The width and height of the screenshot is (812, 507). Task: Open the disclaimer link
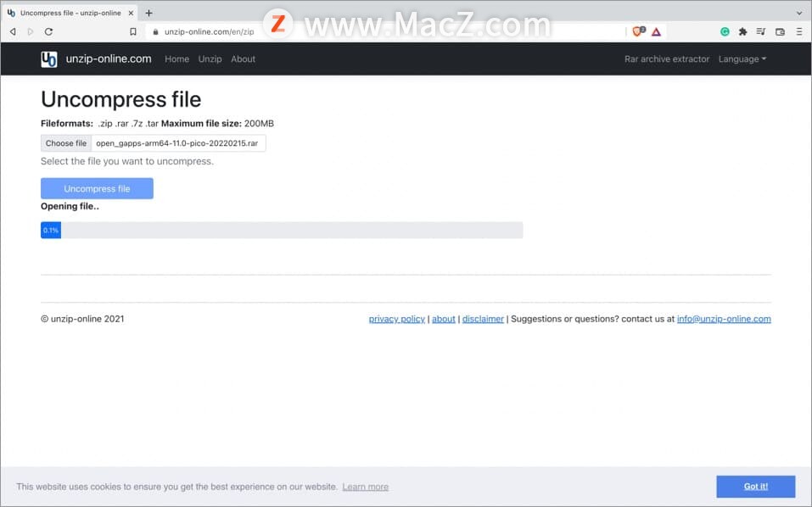pyautogui.click(x=483, y=319)
